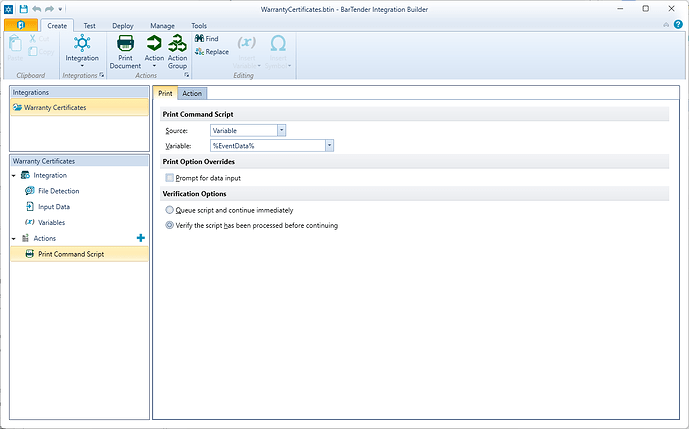The width and height of the screenshot is (689, 429).
Task: Switch to the Deploy ribbon tab
Action: [x=123, y=24]
